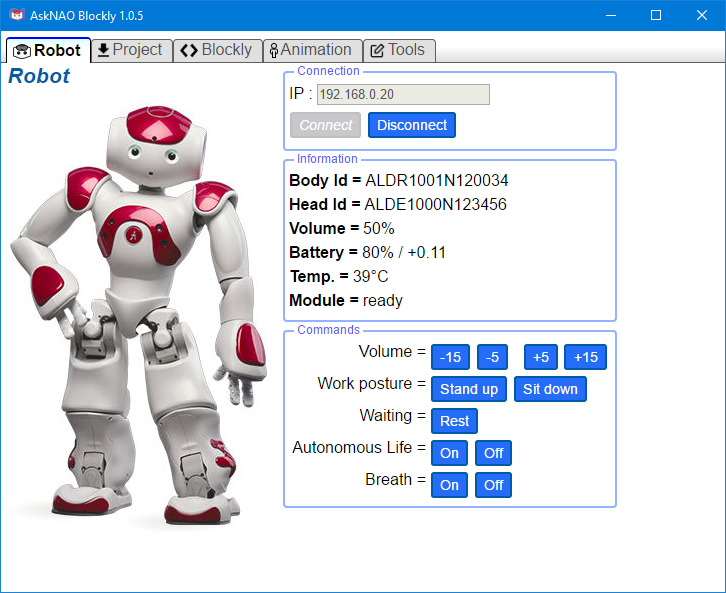Image resolution: width=726 pixels, height=593 pixels.
Task: Click the greyed-out Connect button
Action: click(325, 125)
